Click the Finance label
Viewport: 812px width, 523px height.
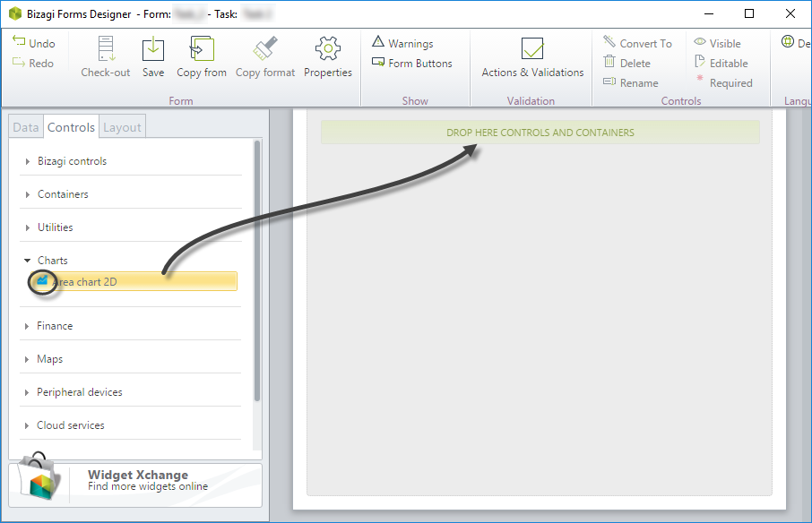(x=55, y=326)
